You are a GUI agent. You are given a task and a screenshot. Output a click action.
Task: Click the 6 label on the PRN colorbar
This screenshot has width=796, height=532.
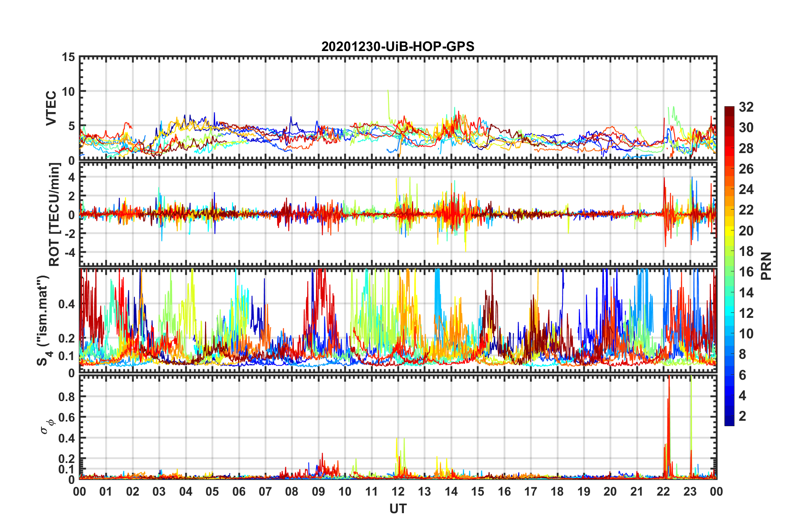pos(742,375)
